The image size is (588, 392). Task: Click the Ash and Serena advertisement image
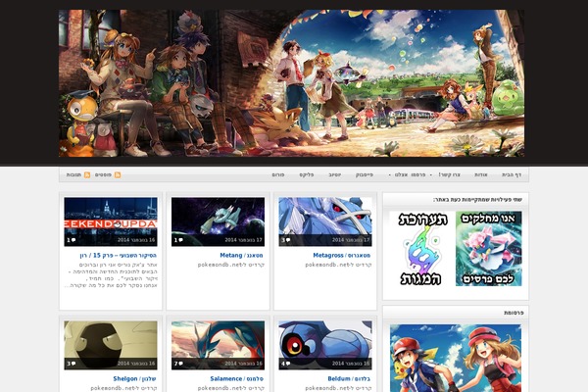tap(456, 359)
